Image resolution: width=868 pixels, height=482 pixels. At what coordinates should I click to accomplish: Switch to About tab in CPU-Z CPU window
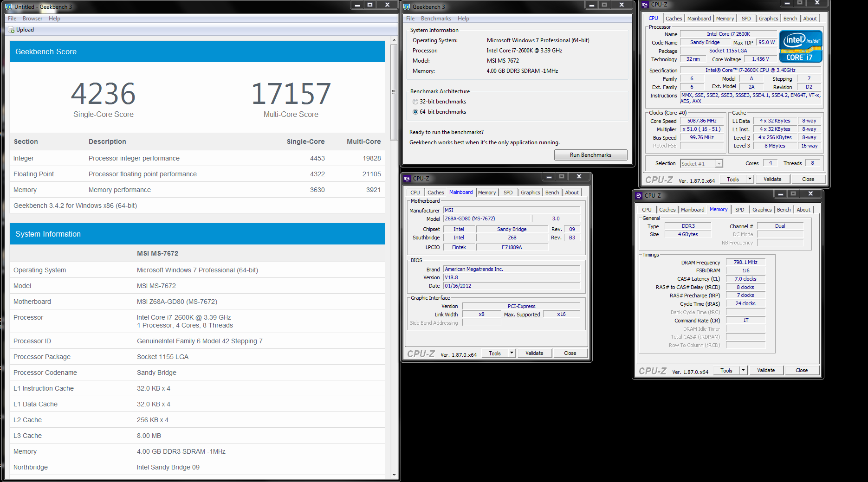click(810, 19)
